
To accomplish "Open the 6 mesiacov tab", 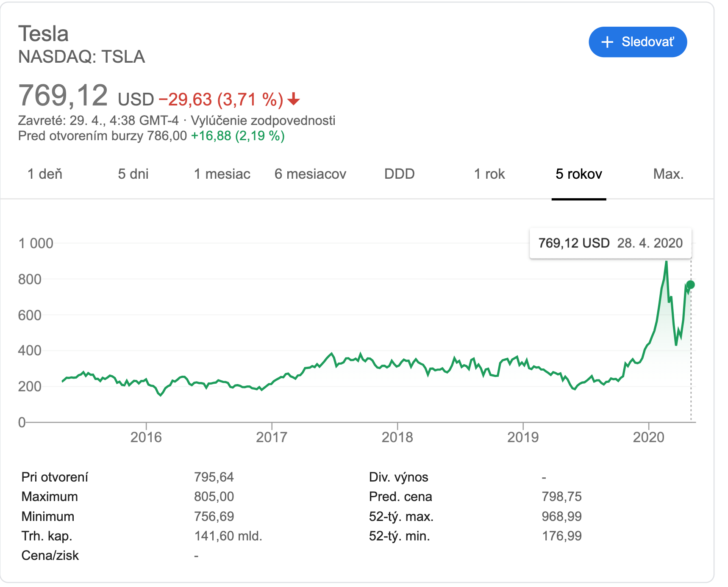I will [310, 174].
